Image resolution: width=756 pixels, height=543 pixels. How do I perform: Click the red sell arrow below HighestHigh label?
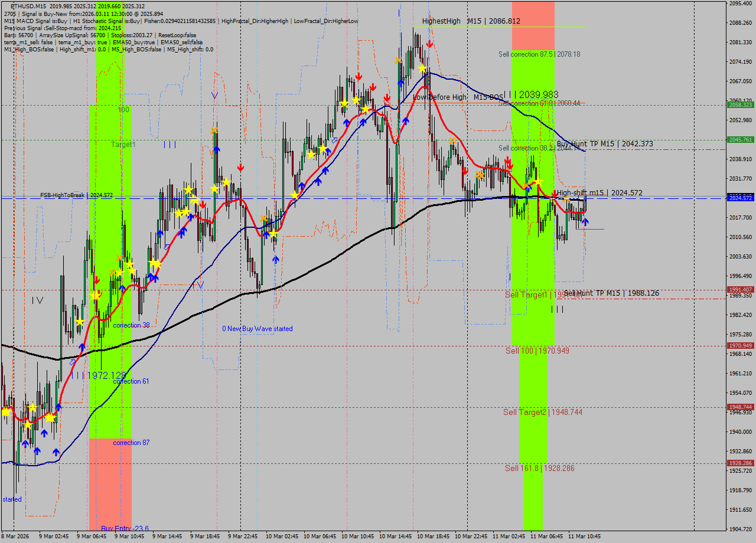pyautogui.click(x=429, y=44)
